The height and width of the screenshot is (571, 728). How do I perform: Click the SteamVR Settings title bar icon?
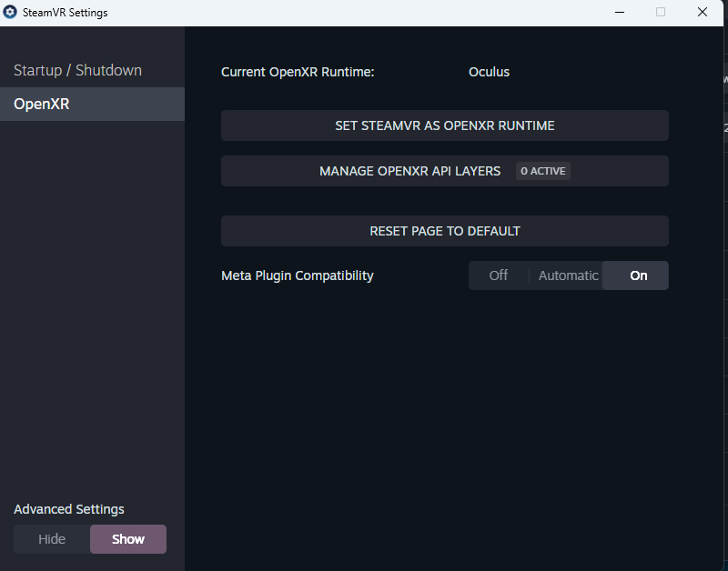[10, 12]
